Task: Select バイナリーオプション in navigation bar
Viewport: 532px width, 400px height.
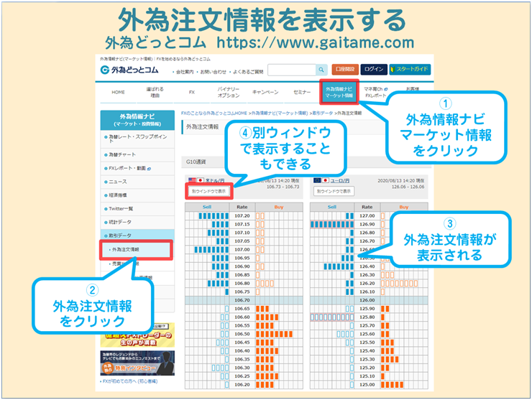Action: [229, 93]
